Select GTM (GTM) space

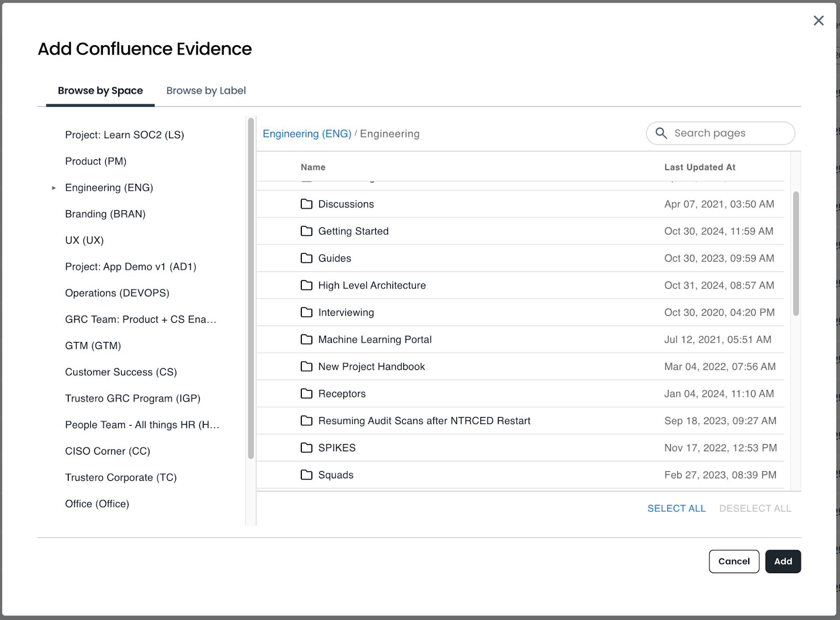pos(93,346)
